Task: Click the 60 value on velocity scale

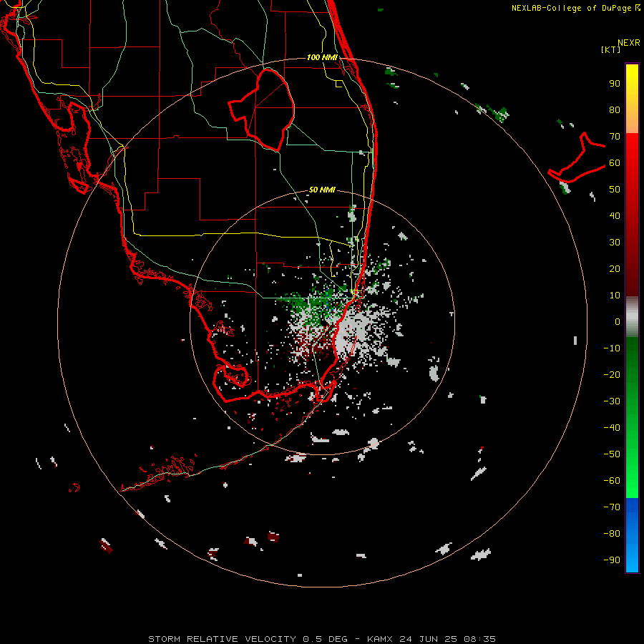Action: [615, 163]
